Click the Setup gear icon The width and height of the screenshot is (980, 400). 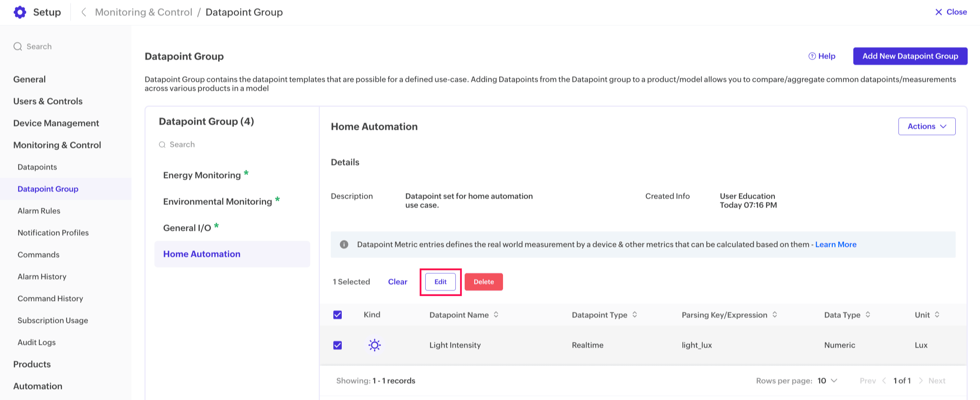20,12
